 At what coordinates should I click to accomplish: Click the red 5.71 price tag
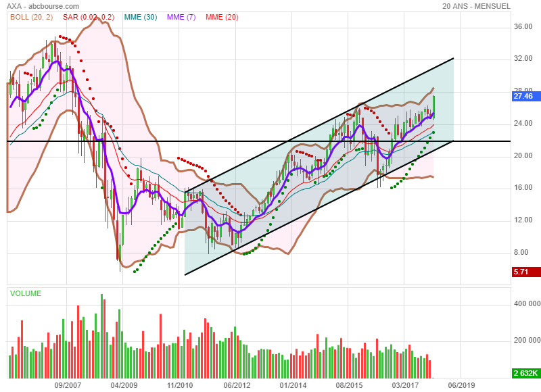click(526, 272)
